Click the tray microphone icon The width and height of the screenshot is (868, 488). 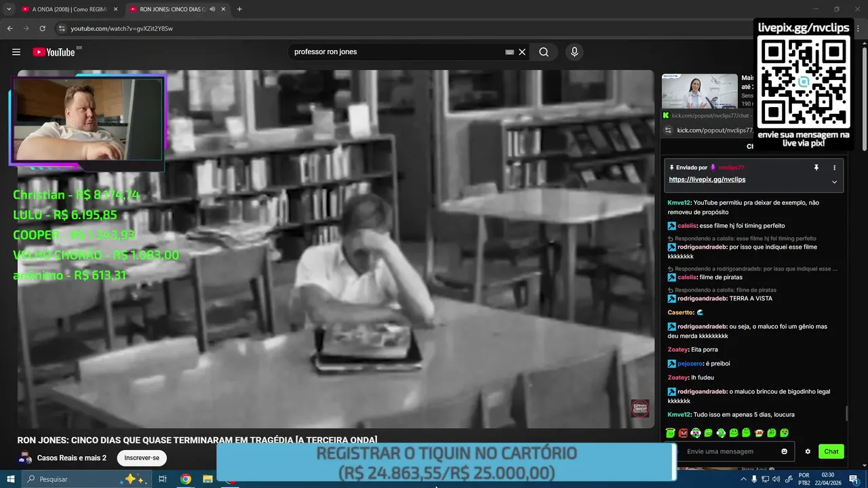click(x=755, y=479)
